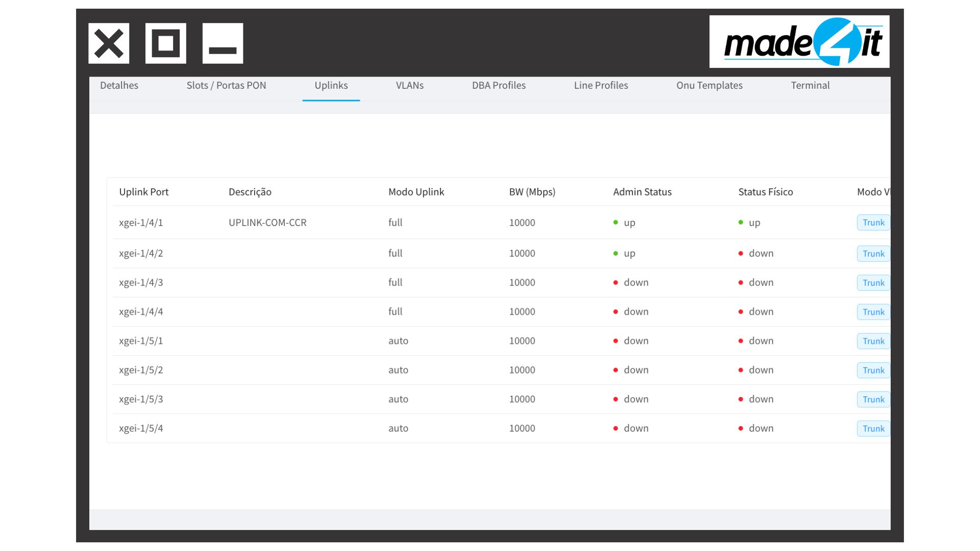Click the minimize bar icon

223,43
